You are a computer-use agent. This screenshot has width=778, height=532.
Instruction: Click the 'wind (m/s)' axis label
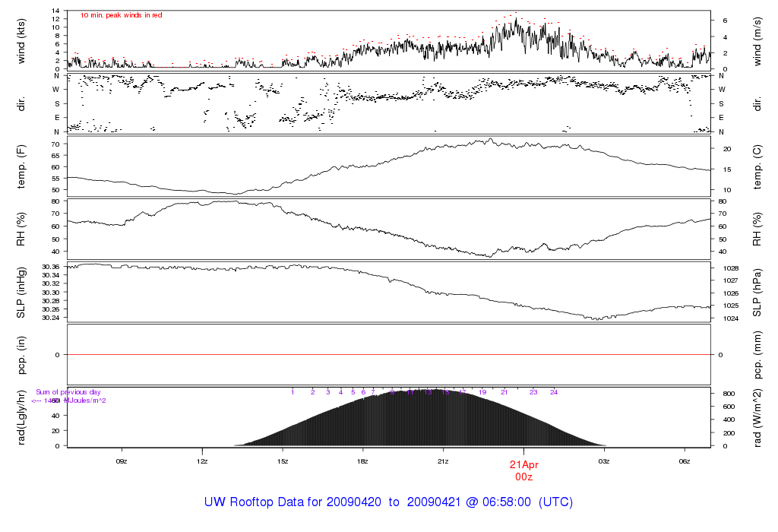click(x=757, y=41)
